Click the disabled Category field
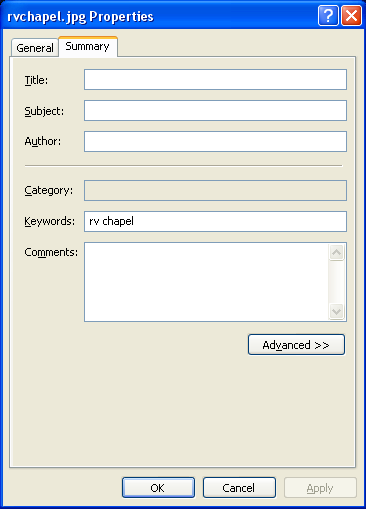The width and height of the screenshot is (366, 509). (x=215, y=190)
